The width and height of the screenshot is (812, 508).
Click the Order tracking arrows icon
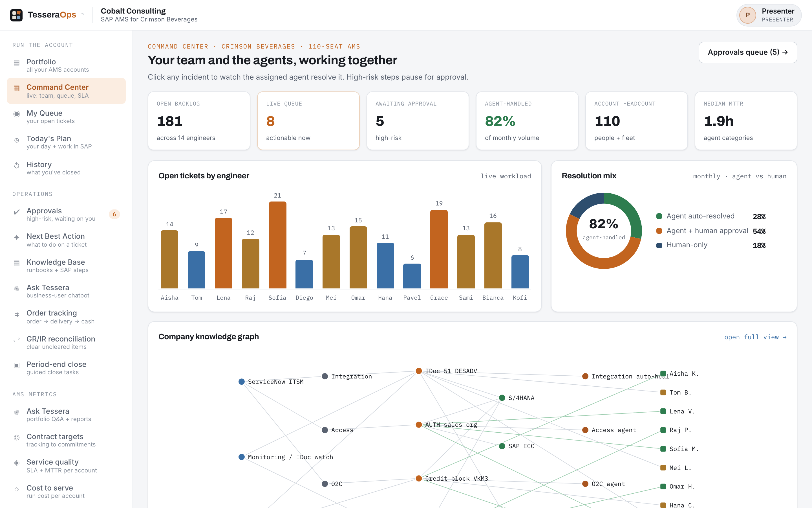point(16,314)
